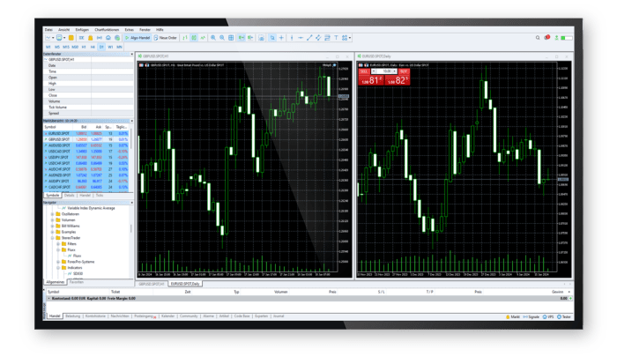Viewport: 617px width, 364px height.
Task: Select the candlestick chart type icon
Action: 194,38
